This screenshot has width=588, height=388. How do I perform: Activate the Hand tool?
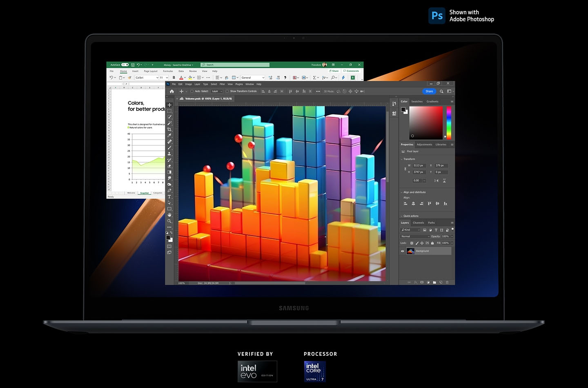169,215
